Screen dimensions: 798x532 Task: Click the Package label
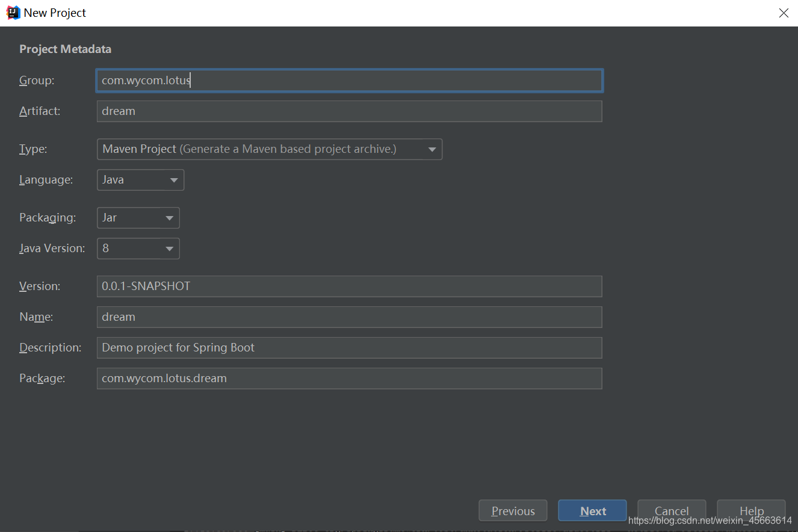42,379
